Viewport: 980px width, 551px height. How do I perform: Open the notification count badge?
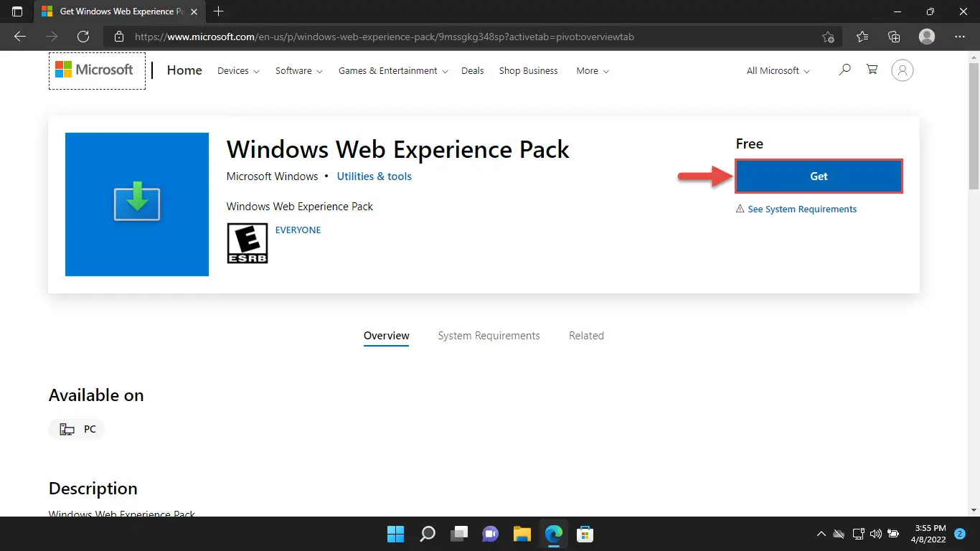[x=960, y=534]
